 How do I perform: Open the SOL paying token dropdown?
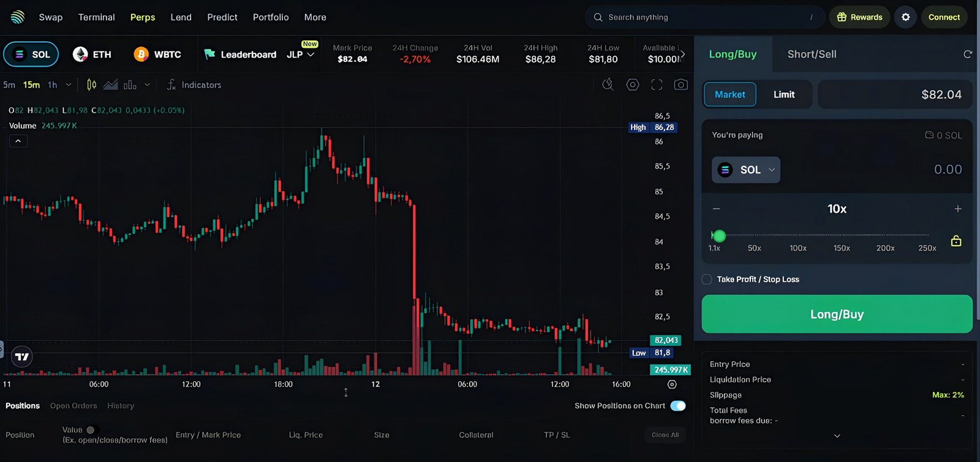point(746,170)
